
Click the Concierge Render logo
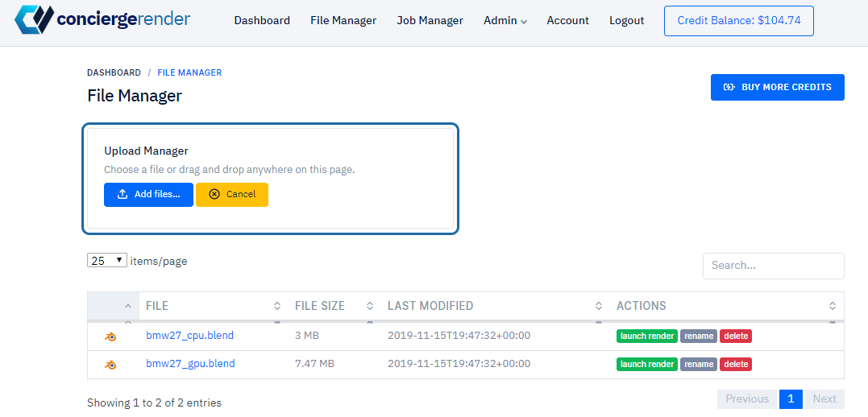tap(102, 20)
